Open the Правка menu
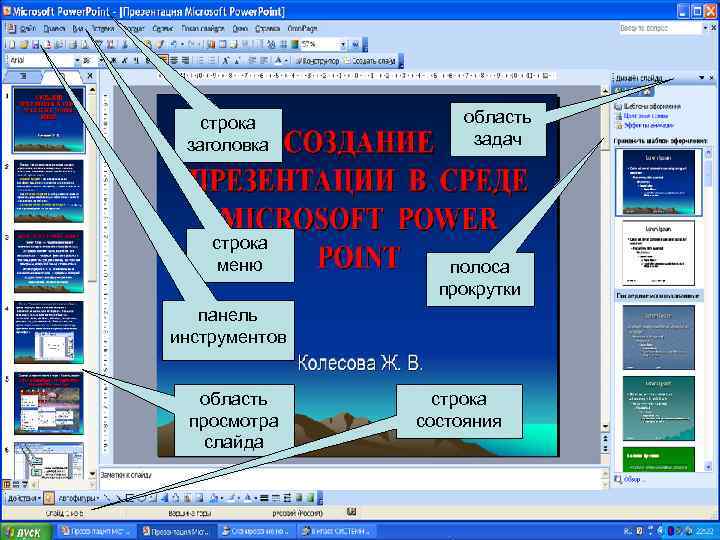 (54, 28)
